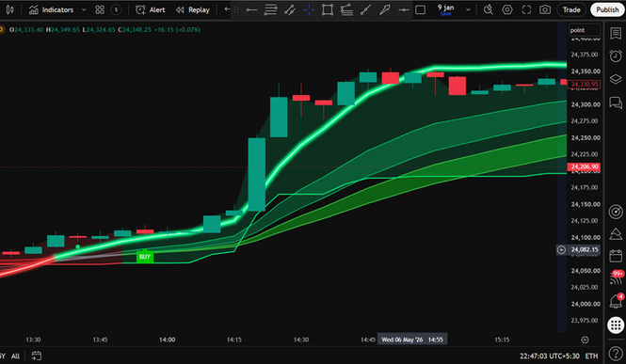Screen dimensions: 626x364
Task: Select the crosshair cursor tool
Action: [309, 10]
